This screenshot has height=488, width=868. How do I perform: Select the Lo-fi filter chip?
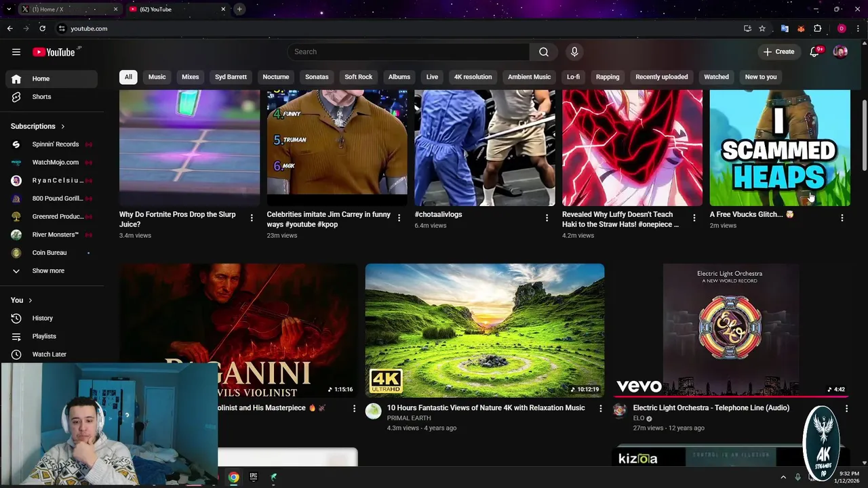coord(573,77)
